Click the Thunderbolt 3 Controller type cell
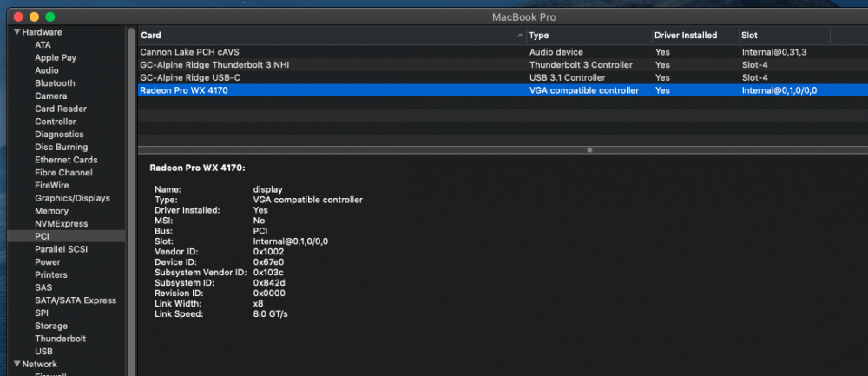This screenshot has width=868, height=376. tap(581, 65)
